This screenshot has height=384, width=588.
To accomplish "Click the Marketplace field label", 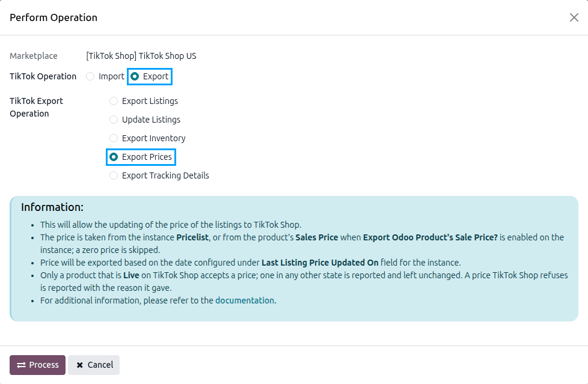I will 34,56.
